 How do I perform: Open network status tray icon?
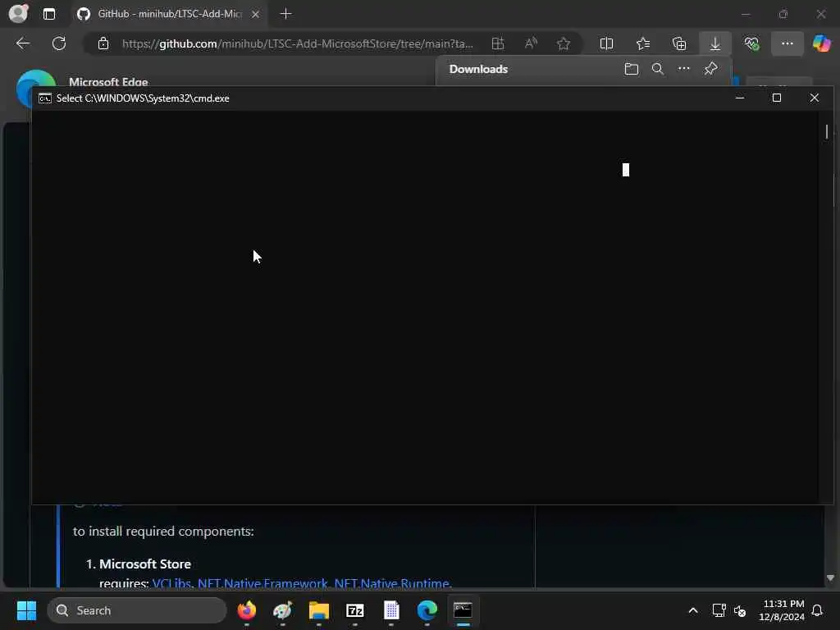point(719,610)
